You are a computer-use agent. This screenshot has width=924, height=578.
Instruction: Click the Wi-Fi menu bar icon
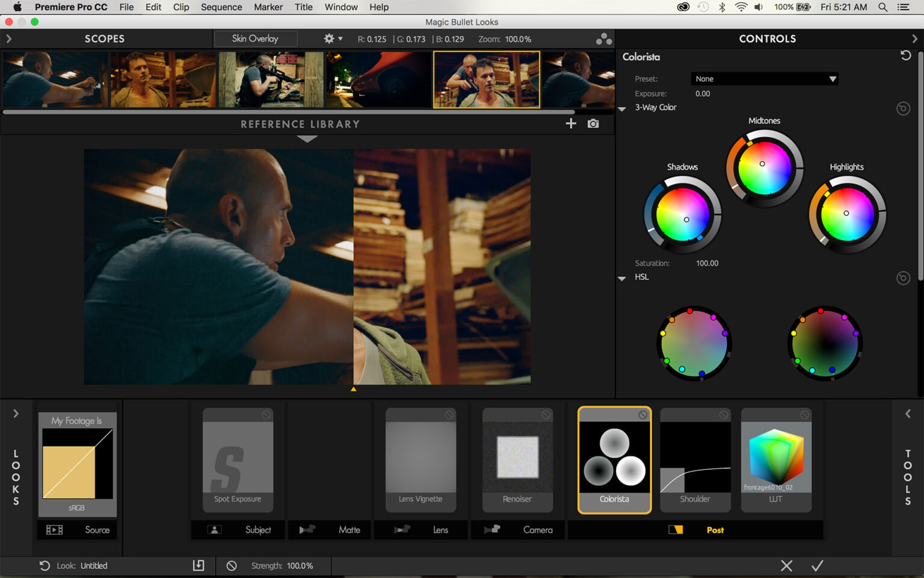[x=741, y=7]
